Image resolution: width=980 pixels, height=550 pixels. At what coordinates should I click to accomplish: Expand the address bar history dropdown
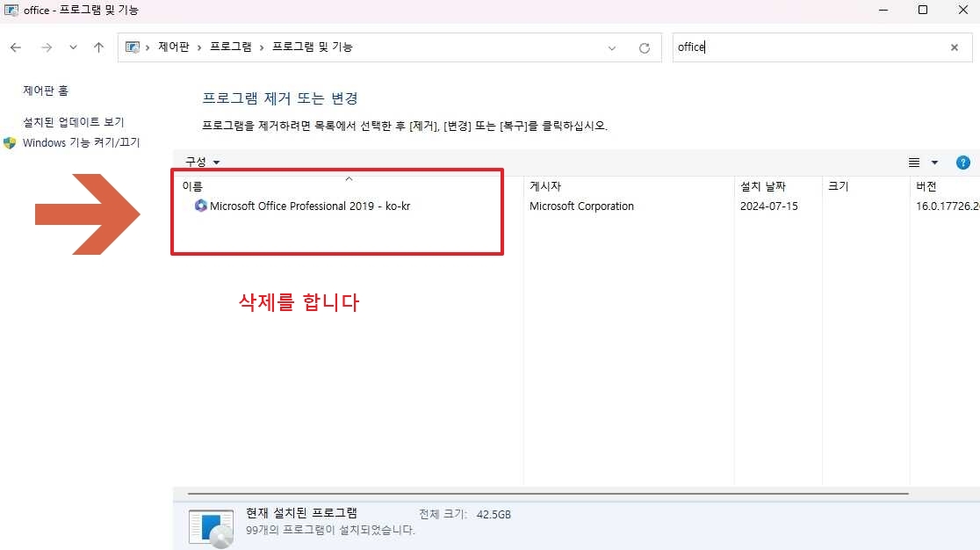pyautogui.click(x=612, y=48)
